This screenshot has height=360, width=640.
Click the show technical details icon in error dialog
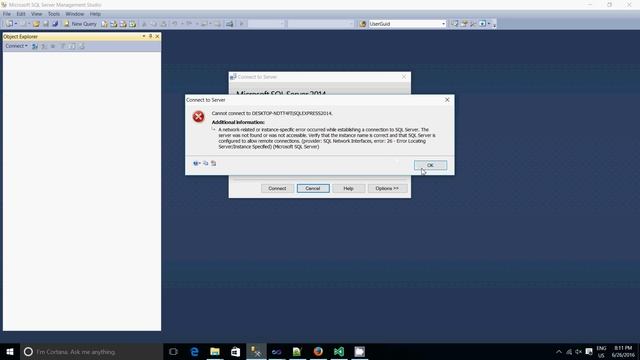click(x=213, y=163)
